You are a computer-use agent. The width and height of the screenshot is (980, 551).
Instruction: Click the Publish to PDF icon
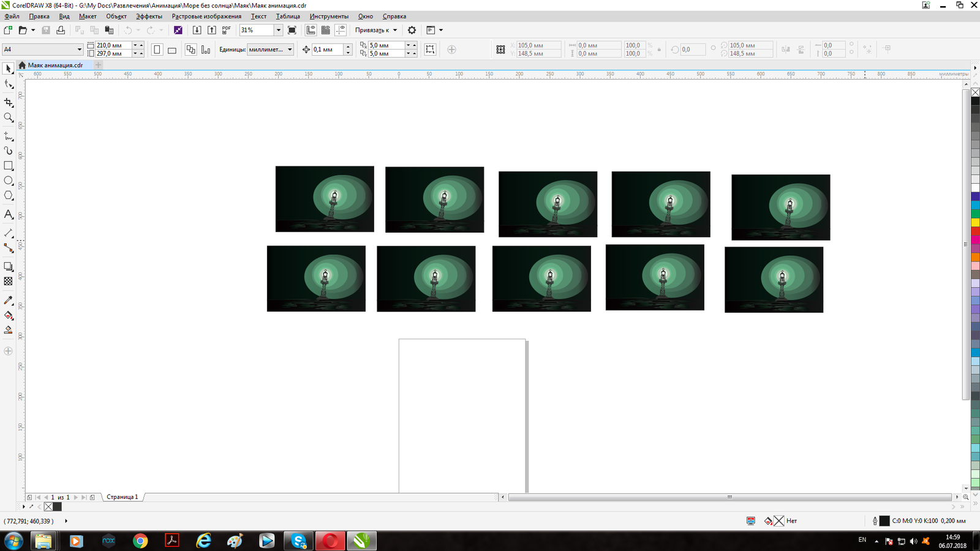(x=227, y=30)
